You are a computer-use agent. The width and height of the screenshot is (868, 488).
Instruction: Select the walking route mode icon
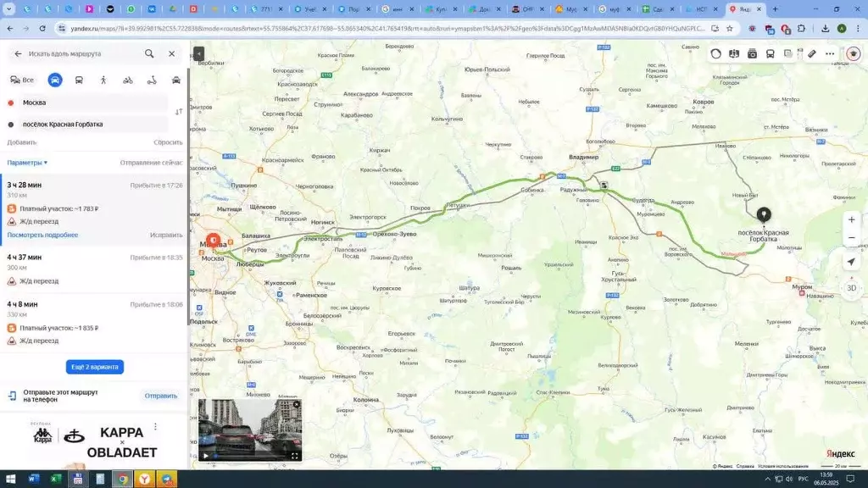coord(103,80)
